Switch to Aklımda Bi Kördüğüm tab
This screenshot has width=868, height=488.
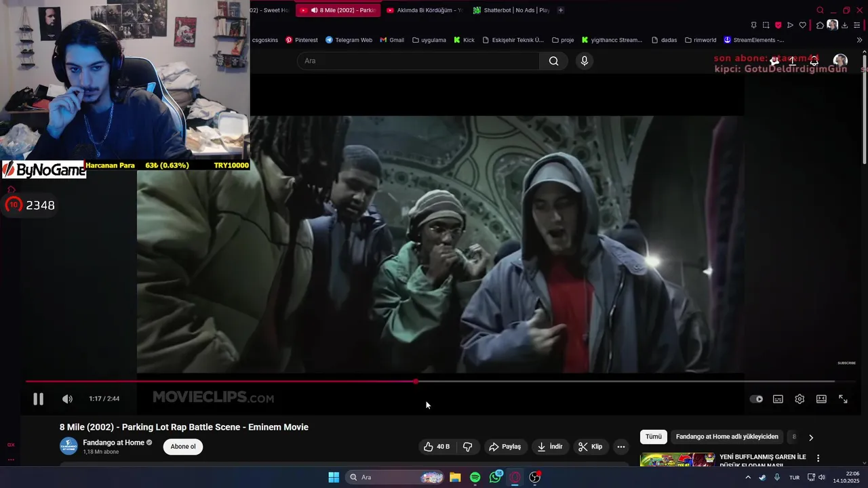click(424, 10)
